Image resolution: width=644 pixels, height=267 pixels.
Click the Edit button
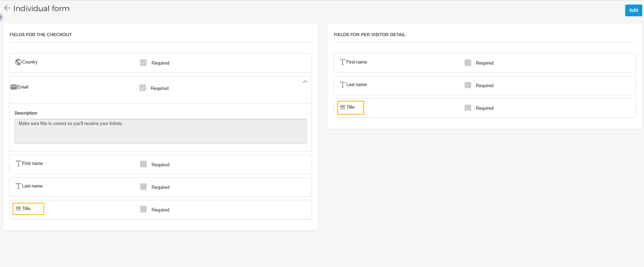634,10
